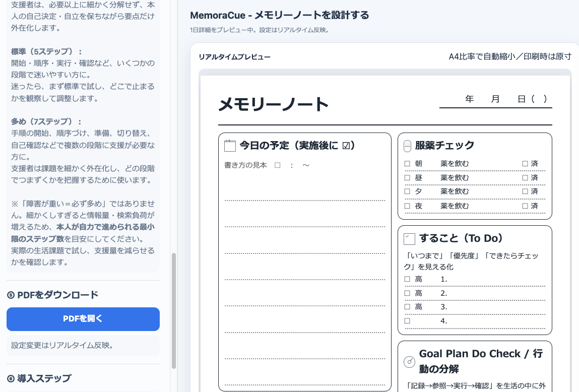Click the A4比率で自動縮小 note text

pos(510,56)
